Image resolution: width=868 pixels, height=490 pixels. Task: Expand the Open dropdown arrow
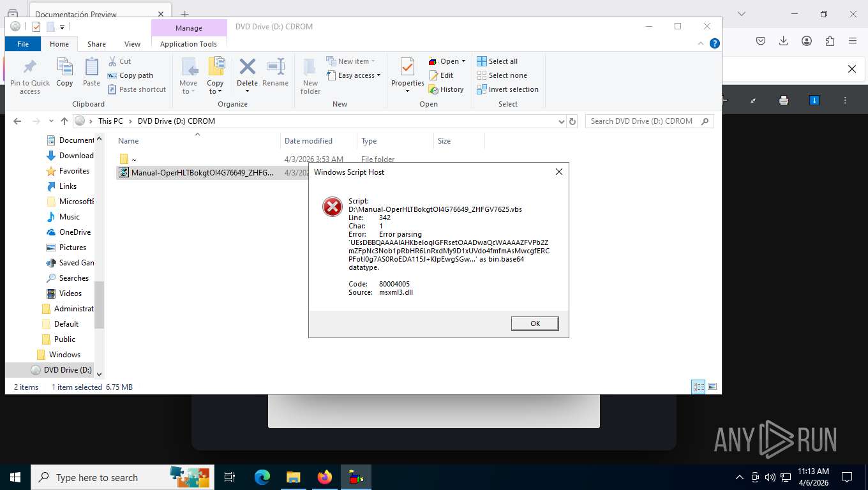(463, 61)
